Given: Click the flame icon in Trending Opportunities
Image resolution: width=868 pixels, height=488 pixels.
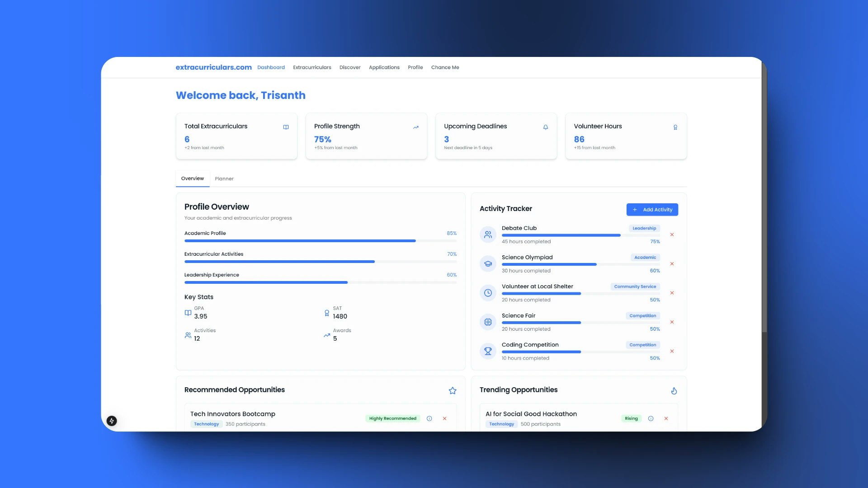Looking at the screenshot, I should coord(674,390).
